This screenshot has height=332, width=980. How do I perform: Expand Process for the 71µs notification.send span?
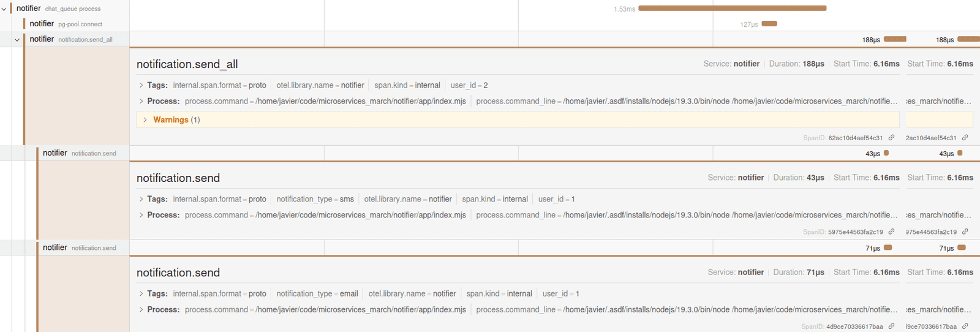click(141, 310)
